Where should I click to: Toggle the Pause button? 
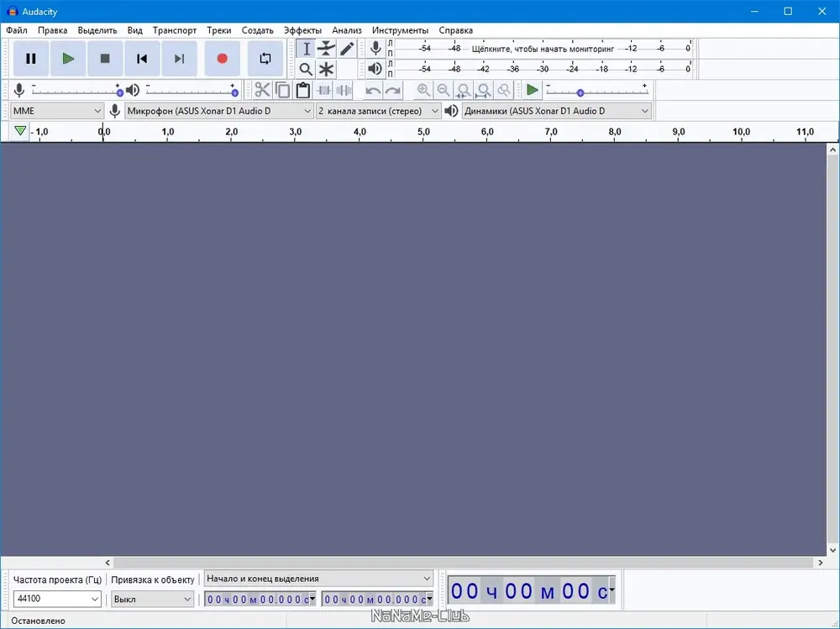tap(31, 59)
